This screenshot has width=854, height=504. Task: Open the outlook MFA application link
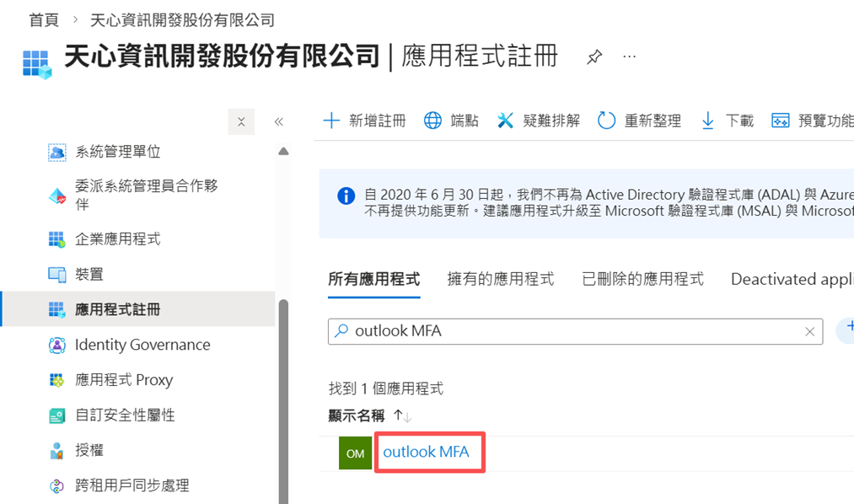(426, 453)
